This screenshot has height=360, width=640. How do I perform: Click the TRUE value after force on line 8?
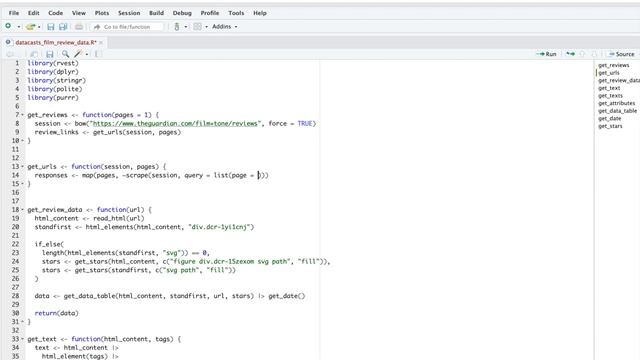tap(305, 123)
